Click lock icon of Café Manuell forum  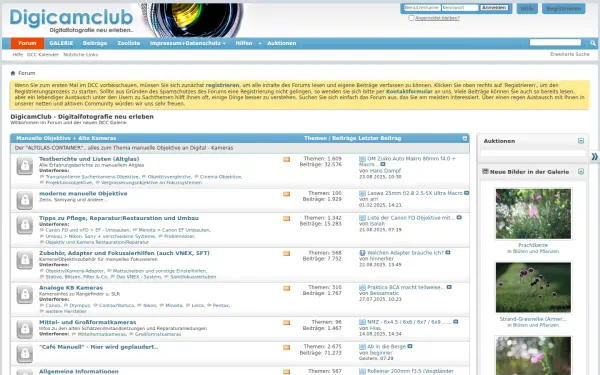click(25, 354)
